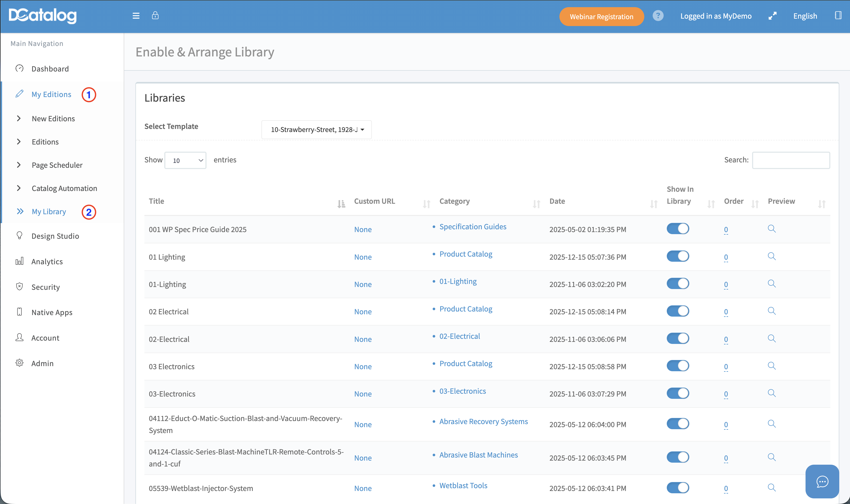Click the fullscreen expand arrows icon

tap(772, 16)
